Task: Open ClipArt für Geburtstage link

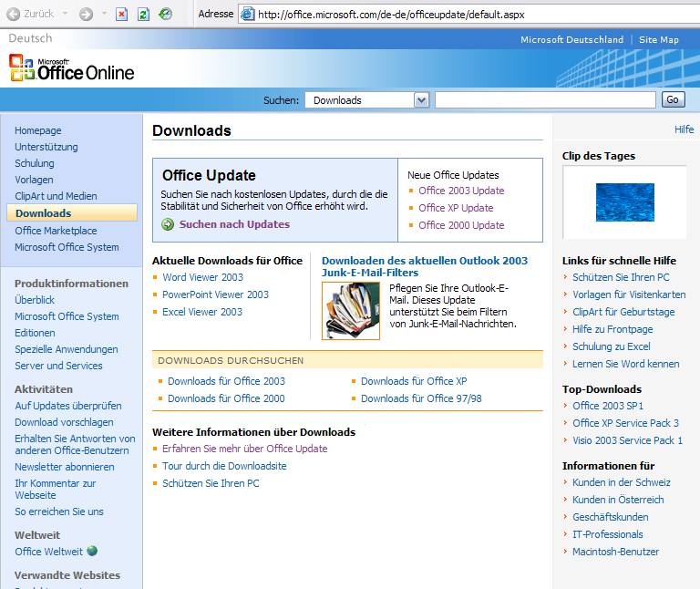Action: tap(623, 312)
